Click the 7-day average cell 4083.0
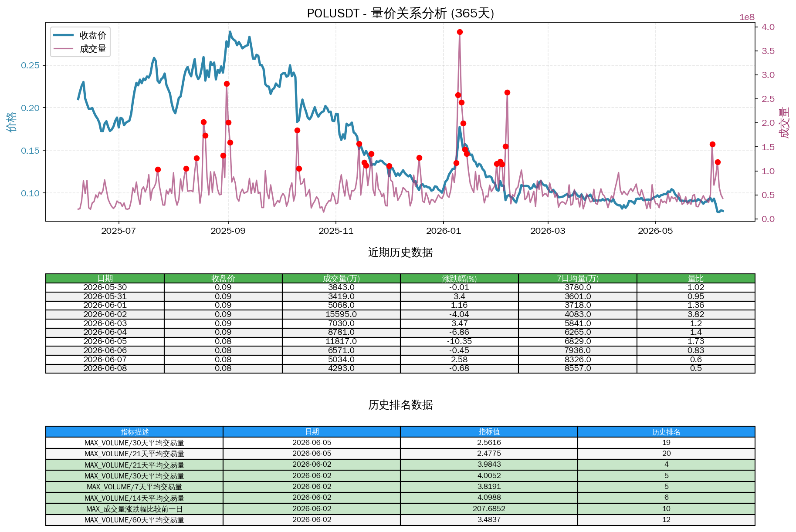This screenshot has width=796, height=532. [578, 314]
